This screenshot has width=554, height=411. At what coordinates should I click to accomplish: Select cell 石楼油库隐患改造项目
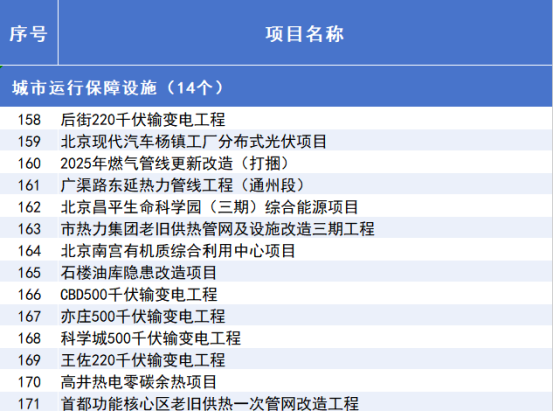pos(305,272)
